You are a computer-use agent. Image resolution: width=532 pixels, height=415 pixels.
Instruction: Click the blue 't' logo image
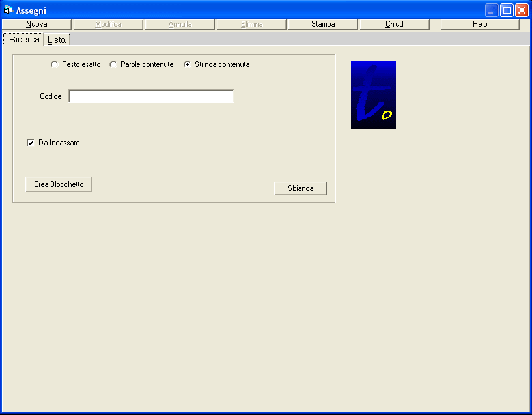coord(373,94)
